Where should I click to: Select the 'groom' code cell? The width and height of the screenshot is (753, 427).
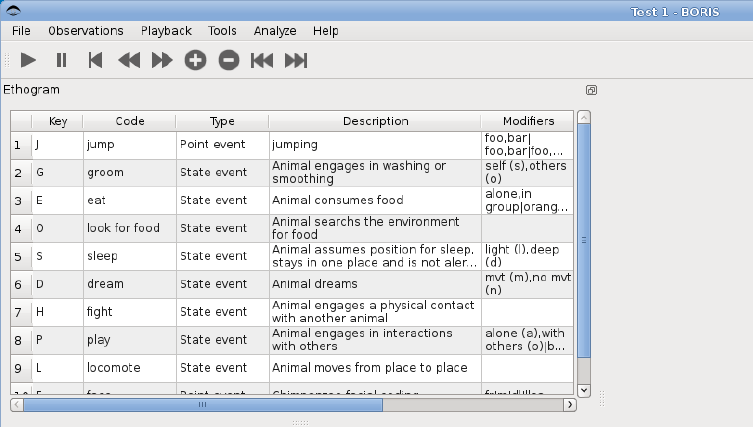130,173
